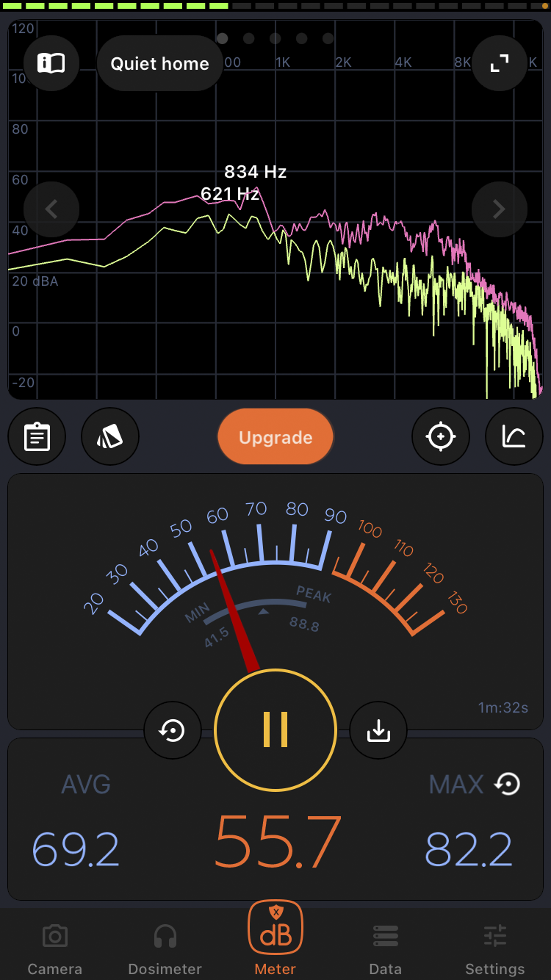Open the frequency weighting curve icon

coord(514,437)
